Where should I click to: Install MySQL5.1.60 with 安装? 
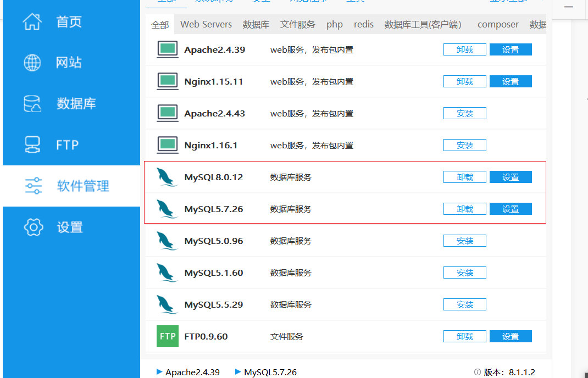click(464, 273)
